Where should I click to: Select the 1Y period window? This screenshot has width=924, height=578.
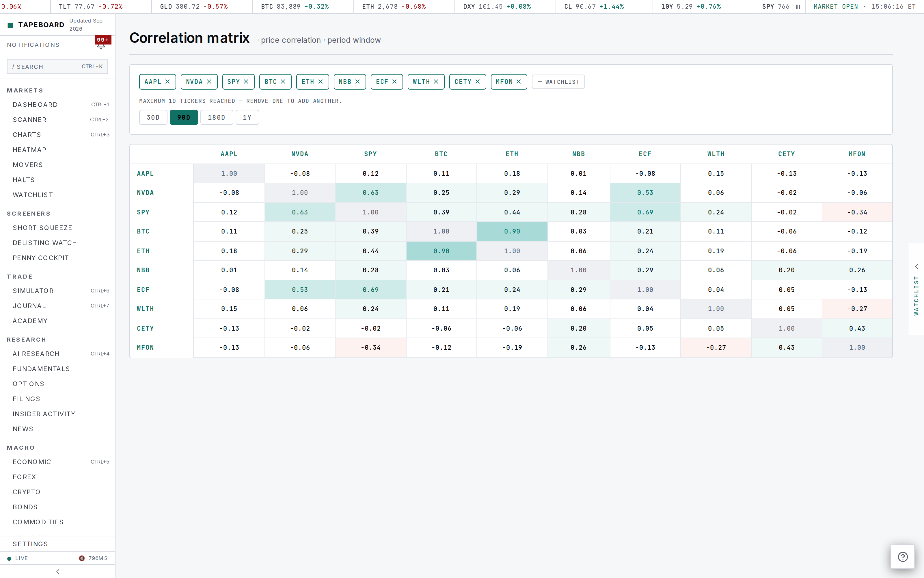tap(247, 117)
